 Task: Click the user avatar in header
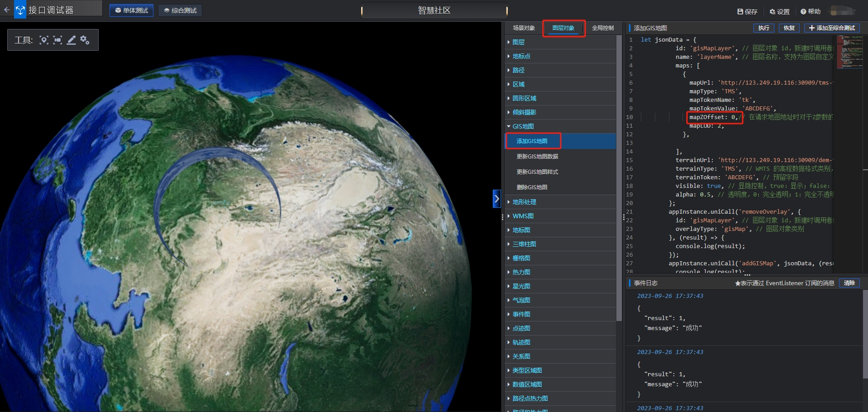point(843,11)
